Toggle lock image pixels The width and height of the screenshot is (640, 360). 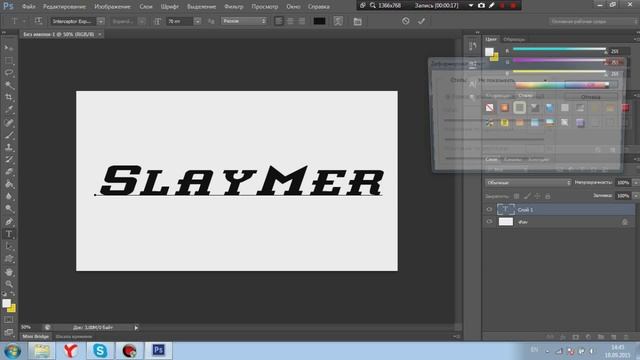tap(527, 196)
